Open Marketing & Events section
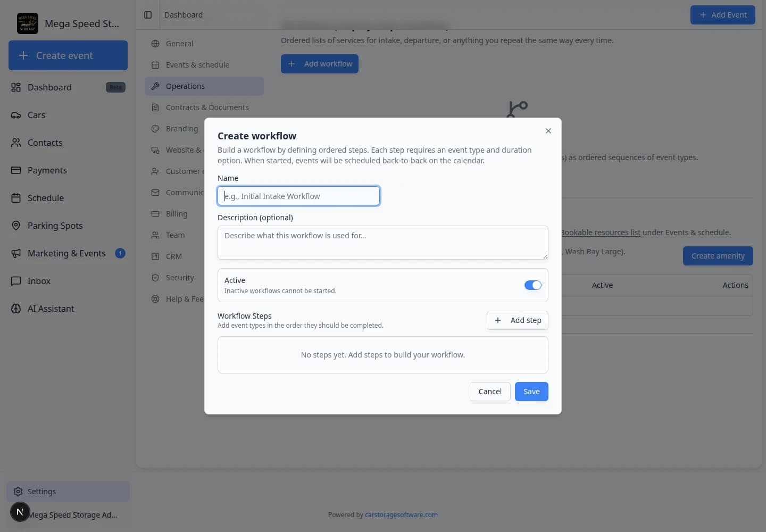 [68, 253]
